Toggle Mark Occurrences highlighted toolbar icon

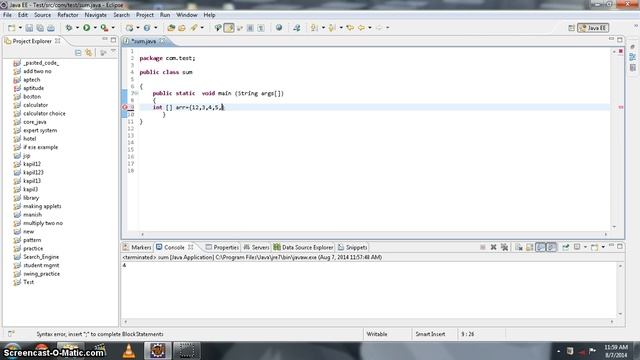(229, 28)
